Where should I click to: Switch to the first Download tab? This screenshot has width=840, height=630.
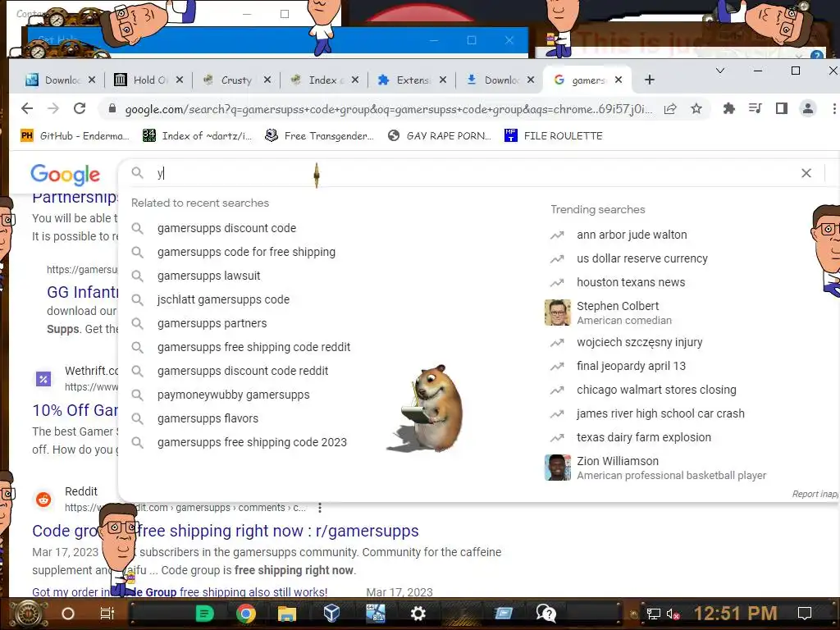pos(61,80)
